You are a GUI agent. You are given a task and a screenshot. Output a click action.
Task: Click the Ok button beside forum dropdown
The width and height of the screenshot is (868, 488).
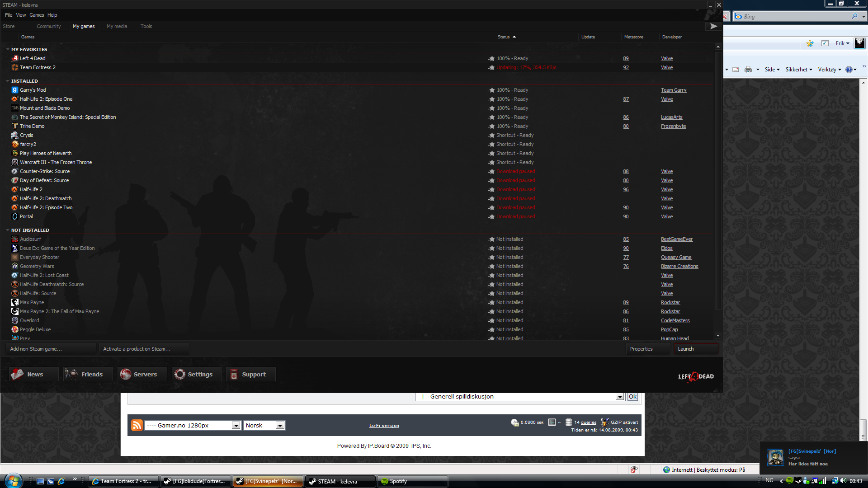pyautogui.click(x=632, y=397)
